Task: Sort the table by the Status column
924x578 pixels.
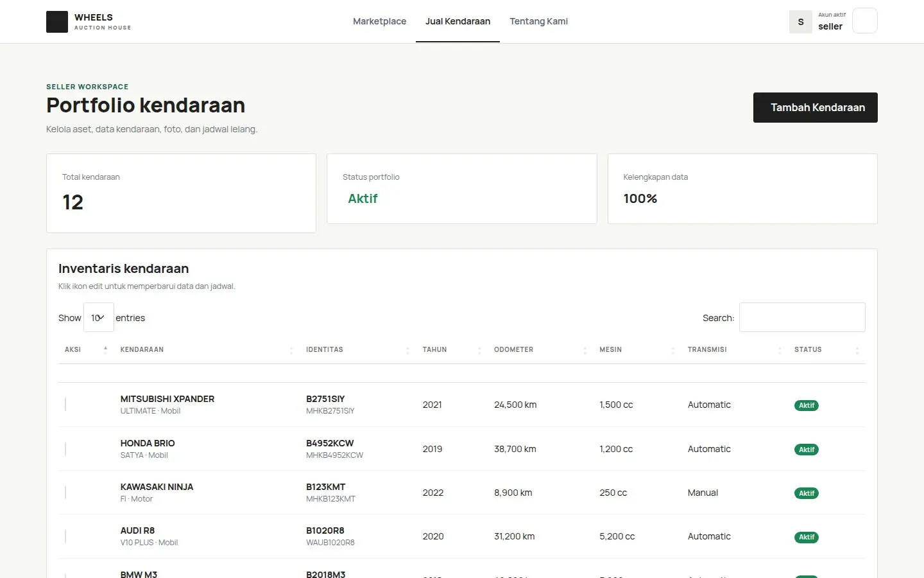Action: pyautogui.click(x=826, y=349)
